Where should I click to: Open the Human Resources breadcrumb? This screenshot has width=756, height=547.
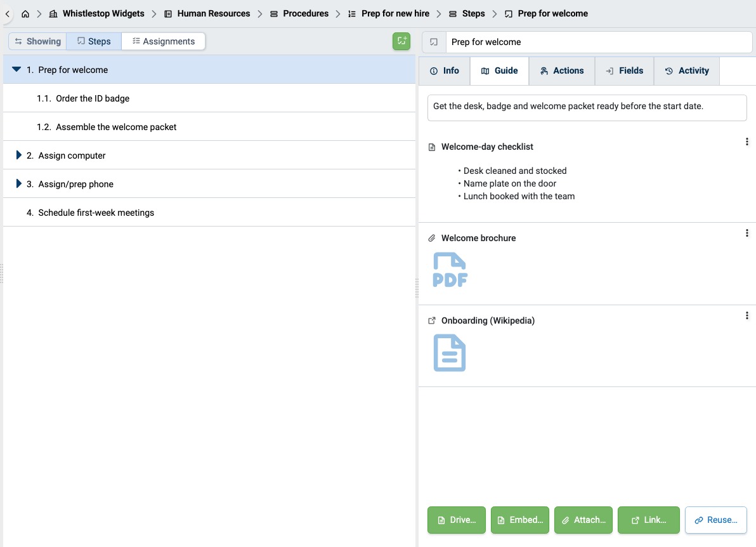click(x=207, y=14)
